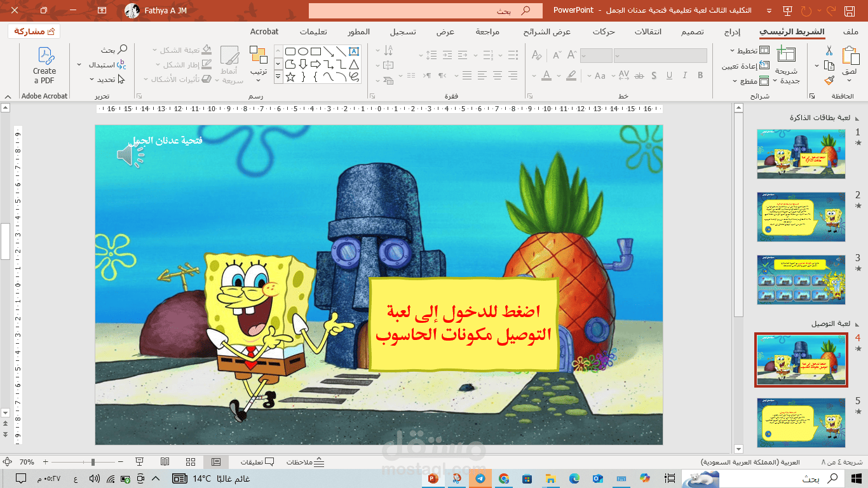Open Outlook from the taskbar

pos(597,478)
